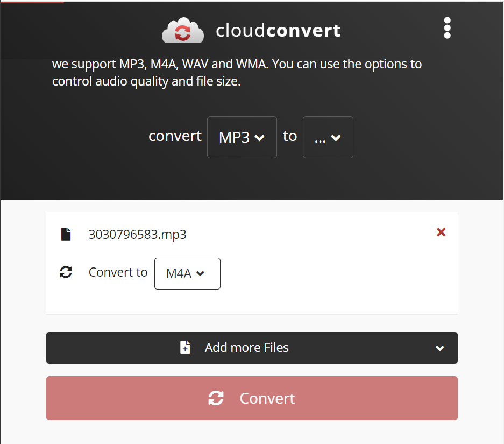Screen dimensions: 504x444
Task: Click the circular arrows icon inside the Convert button
Action: click(216, 398)
